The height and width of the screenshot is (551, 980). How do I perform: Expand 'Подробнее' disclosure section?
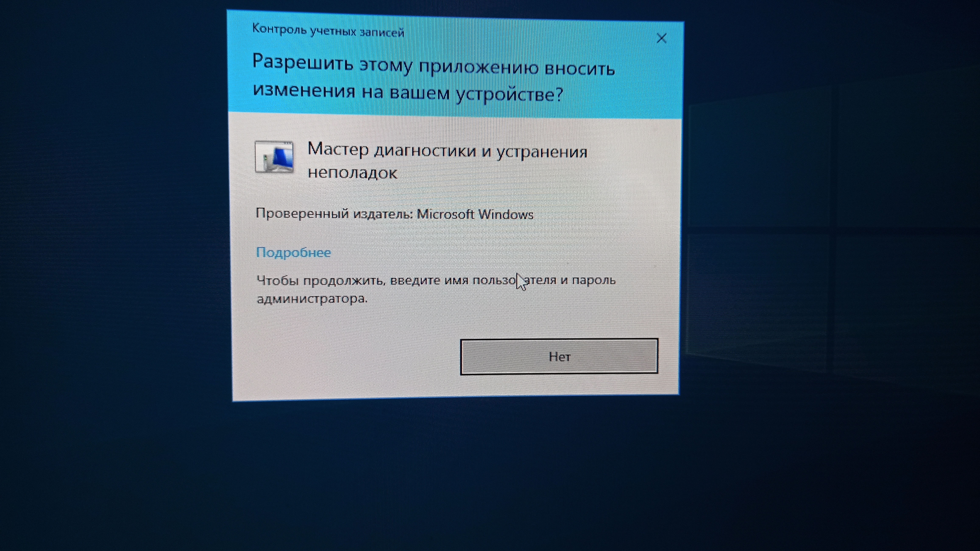293,252
